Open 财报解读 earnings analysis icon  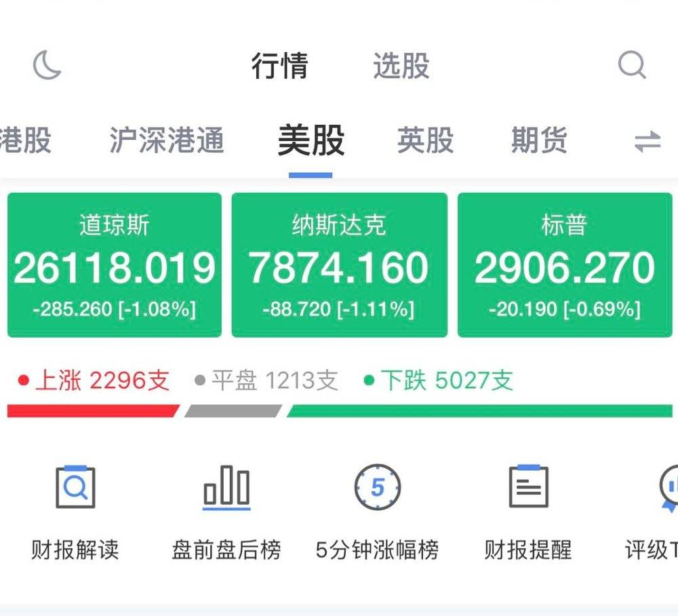click(75, 486)
